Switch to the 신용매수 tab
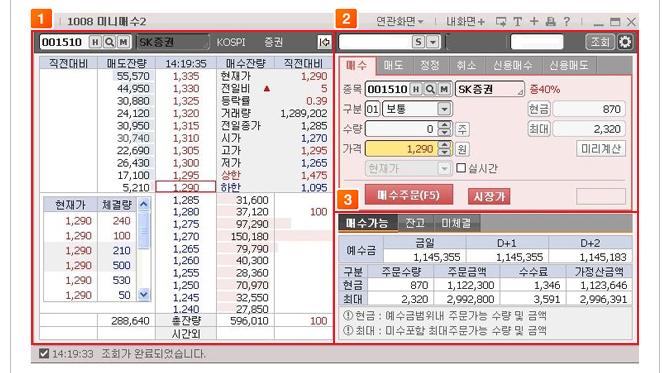The image size is (670, 373). click(513, 65)
